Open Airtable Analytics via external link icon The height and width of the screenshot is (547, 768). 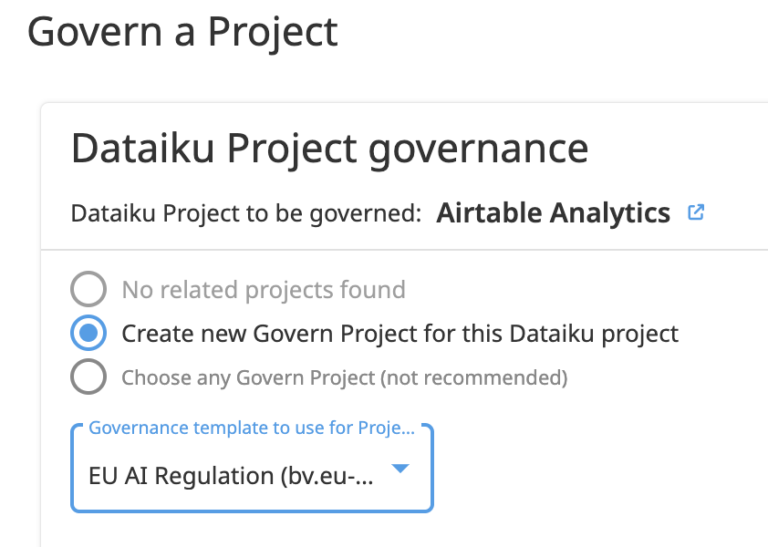pos(696,213)
